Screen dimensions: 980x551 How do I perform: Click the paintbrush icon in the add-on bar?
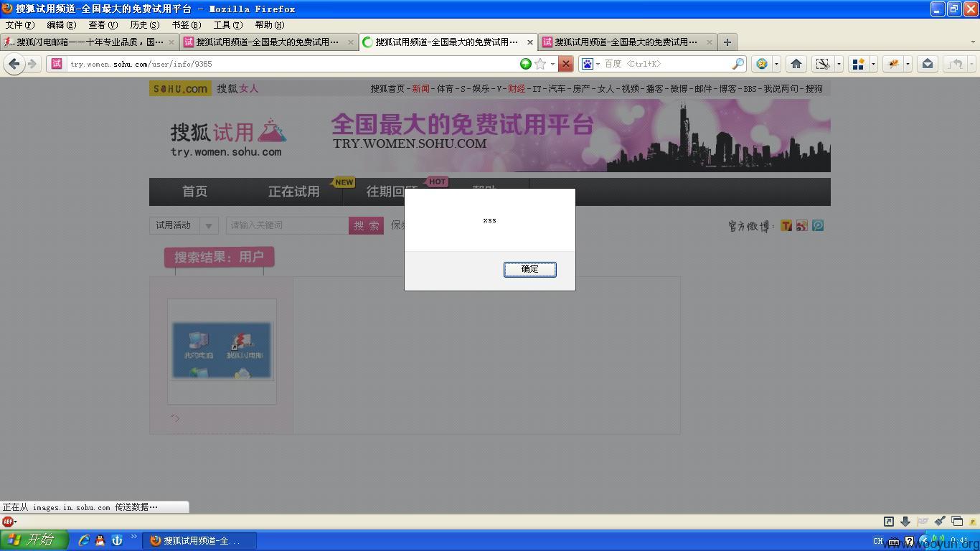click(x=939, y=522)
